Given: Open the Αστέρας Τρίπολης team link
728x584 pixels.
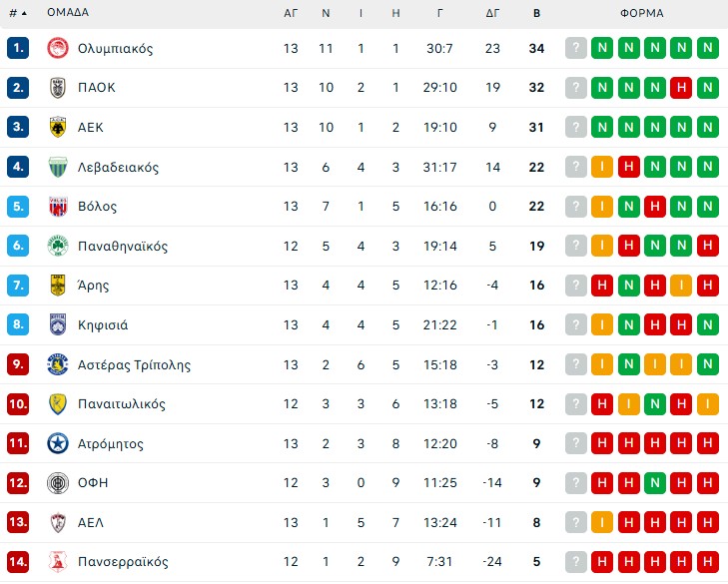Looking at the screenshot, I should pos(134,364).
